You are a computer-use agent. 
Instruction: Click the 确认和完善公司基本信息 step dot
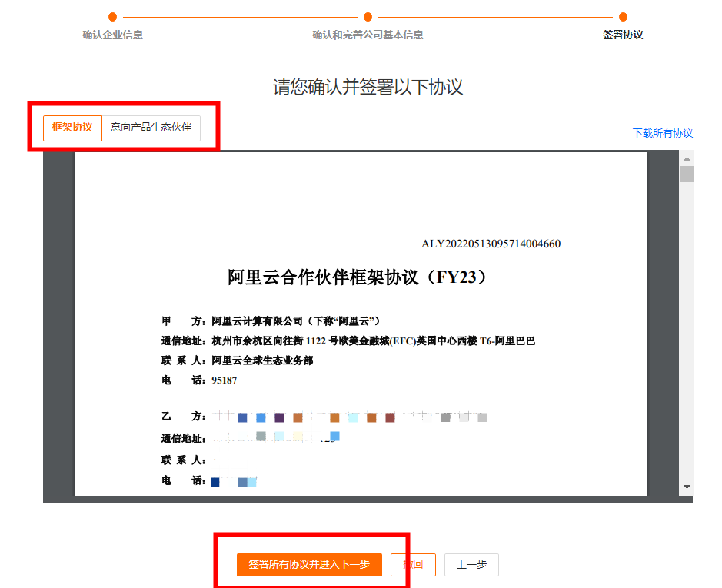tap(368, 17)
